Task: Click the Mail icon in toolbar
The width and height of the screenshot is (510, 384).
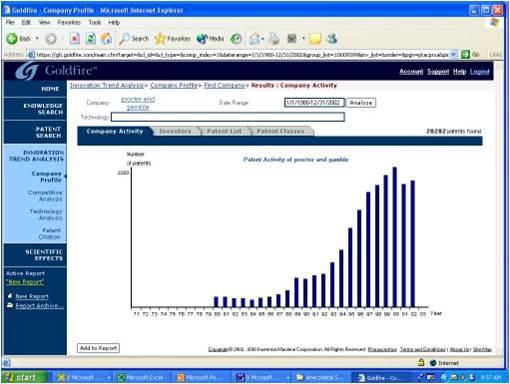Action: pos(254,39)
